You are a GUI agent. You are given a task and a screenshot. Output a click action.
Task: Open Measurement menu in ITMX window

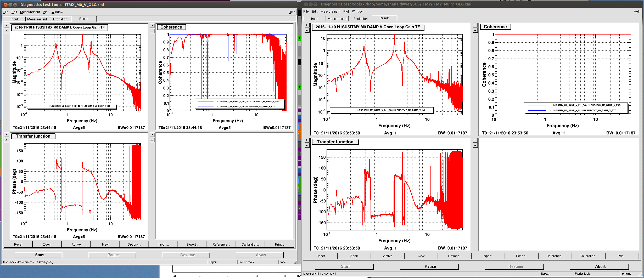(x=30, y=12)
